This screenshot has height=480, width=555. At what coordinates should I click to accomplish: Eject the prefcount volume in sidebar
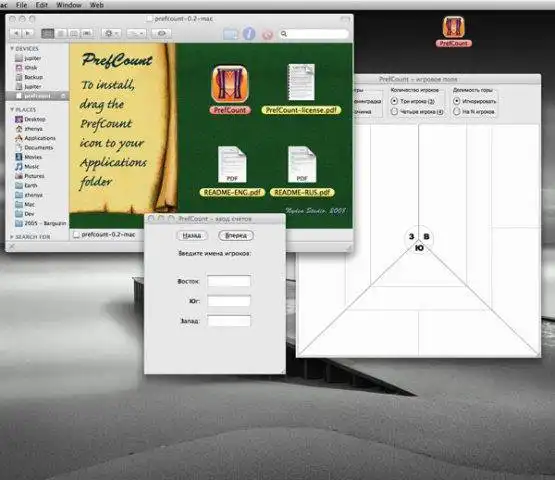(63, 96)
